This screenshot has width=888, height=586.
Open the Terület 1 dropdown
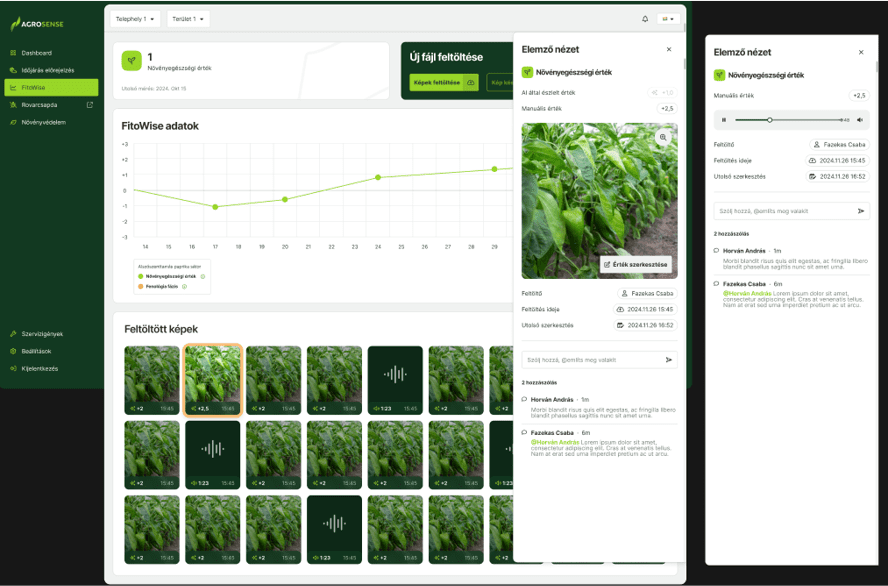188,19
